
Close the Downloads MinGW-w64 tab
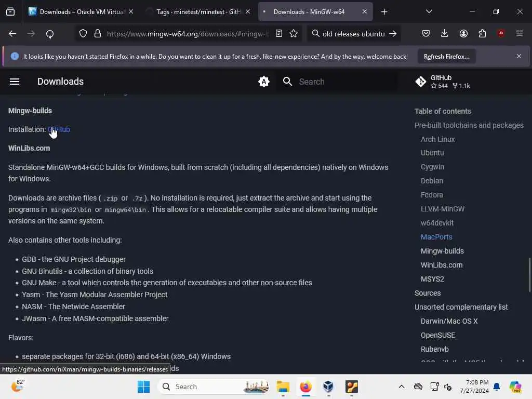click(x=365, y=11)
